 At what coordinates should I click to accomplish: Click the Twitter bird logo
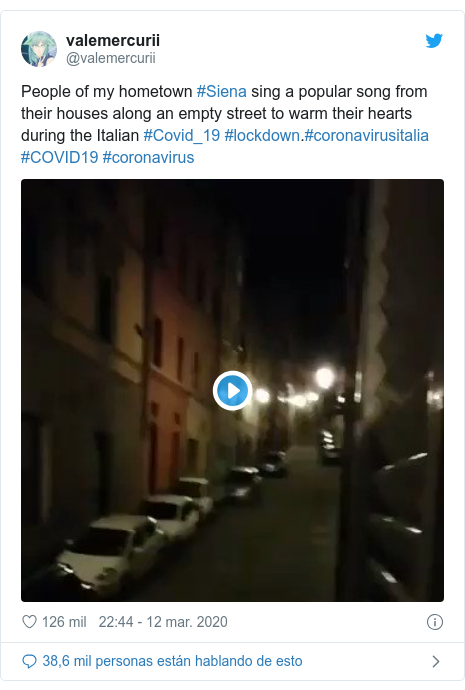pyautogui.click(x=434, y=41)
